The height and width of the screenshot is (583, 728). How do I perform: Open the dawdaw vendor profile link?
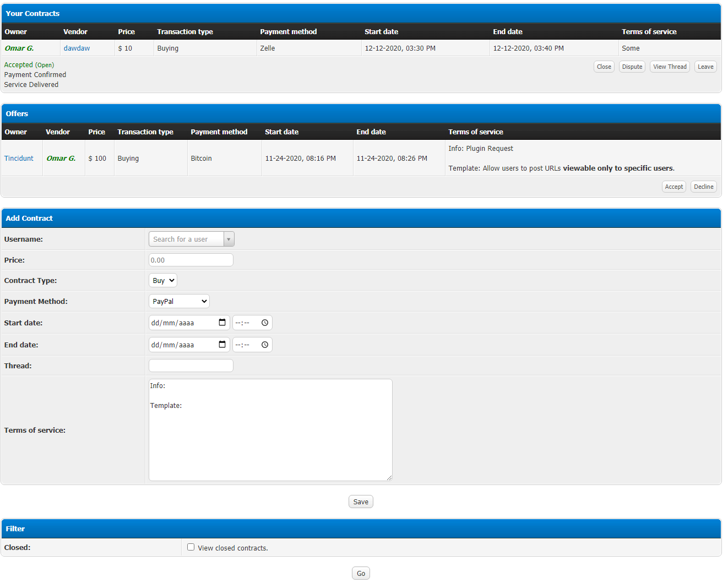pos(77,48)
